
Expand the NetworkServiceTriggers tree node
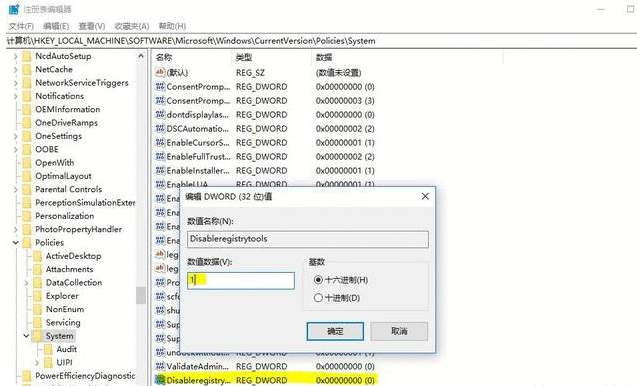tap(15, 83)
